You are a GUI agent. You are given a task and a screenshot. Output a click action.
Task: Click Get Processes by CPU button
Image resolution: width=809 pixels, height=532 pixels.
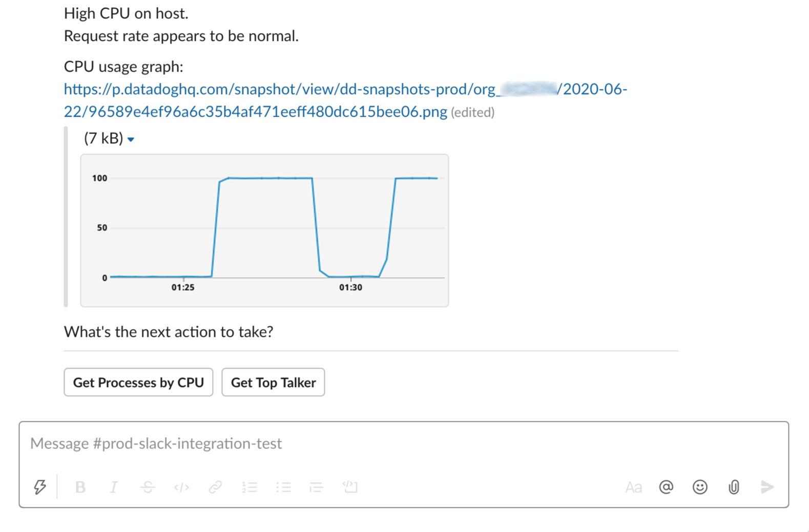138,382
